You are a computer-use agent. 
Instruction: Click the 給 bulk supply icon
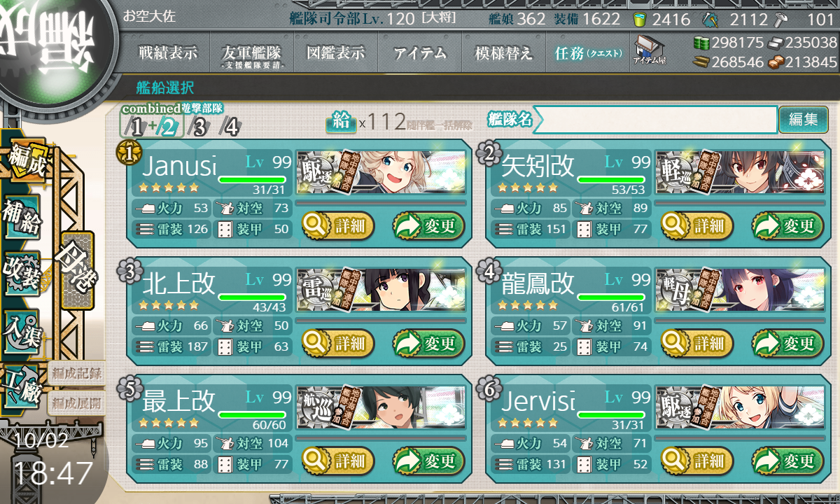pyautogui.click(x=340, y=121)
